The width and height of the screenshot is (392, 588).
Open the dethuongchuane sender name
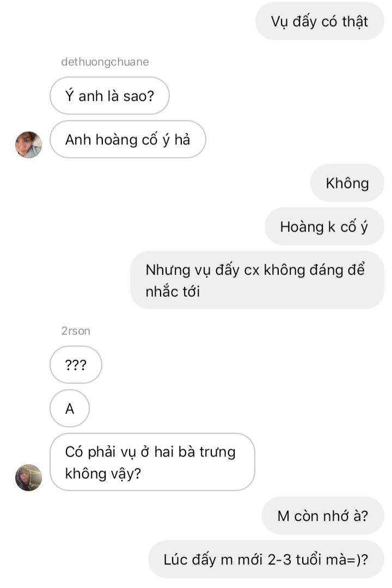pyautogui.click(x=105, y=62)
